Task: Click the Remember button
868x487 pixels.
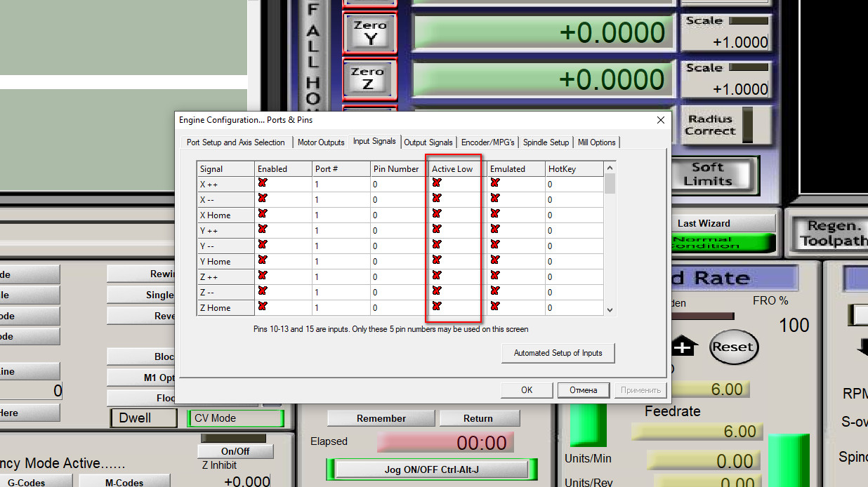Action: point(381,418)
